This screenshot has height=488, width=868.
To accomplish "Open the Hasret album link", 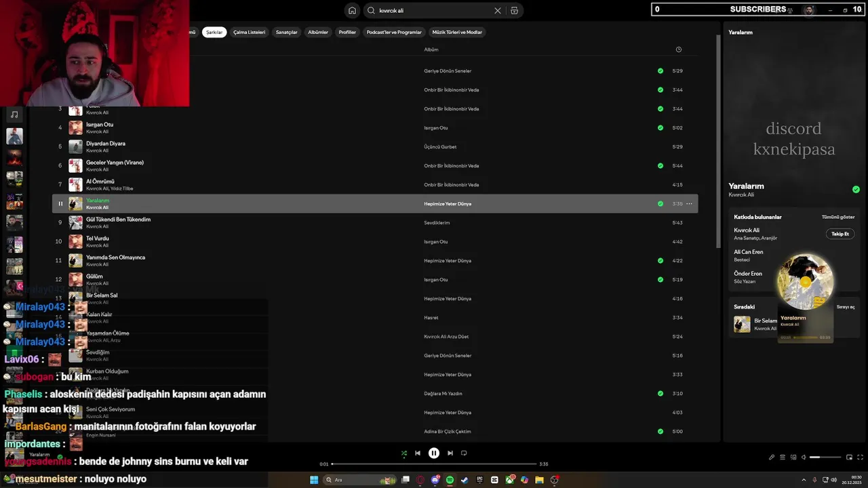I will (431, 317).
